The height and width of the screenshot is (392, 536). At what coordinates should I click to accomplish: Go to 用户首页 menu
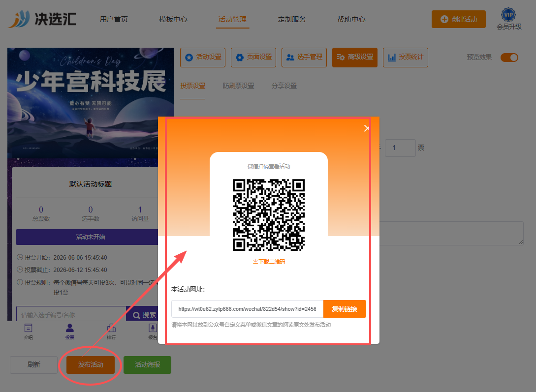[x=114, y=20]
